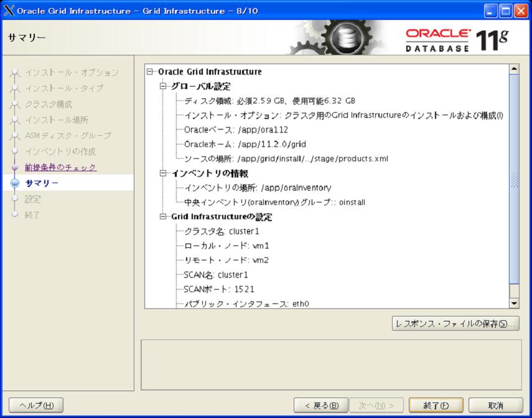
Task: Collapse the グローバル設定 tree section
Action: pos(163,86)
